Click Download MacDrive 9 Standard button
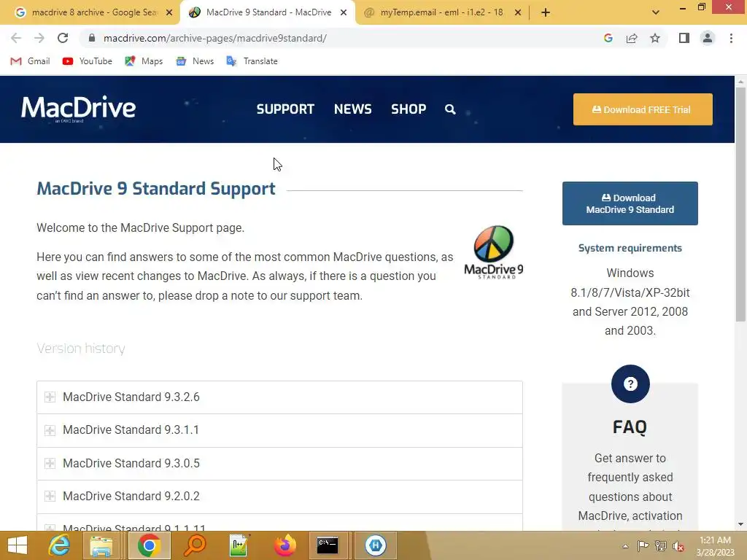This screenshot has height=560, width=747. click(x=630, y=203)
